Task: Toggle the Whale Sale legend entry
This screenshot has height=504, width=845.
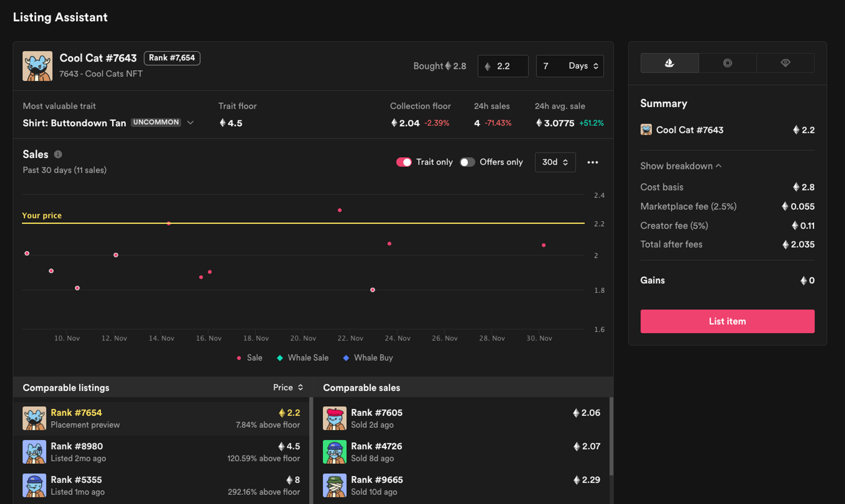Action: [x=303, y=358]
